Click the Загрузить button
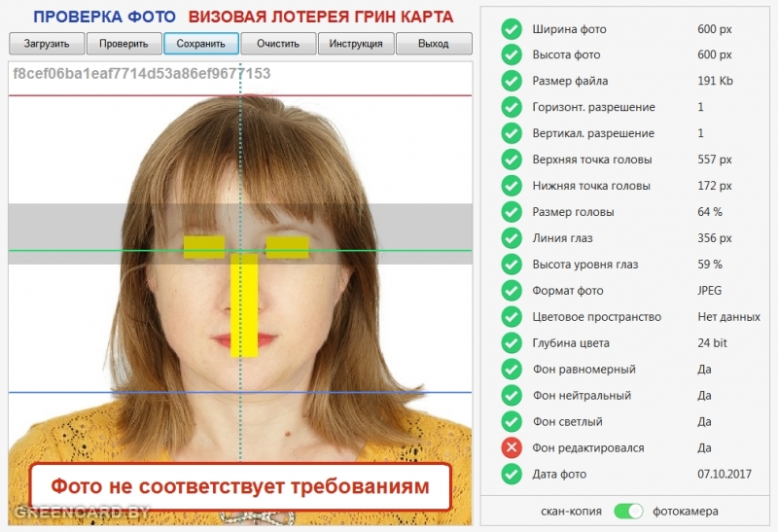The image size is (778, 532). pyautogui.click(x=46, y=44)
